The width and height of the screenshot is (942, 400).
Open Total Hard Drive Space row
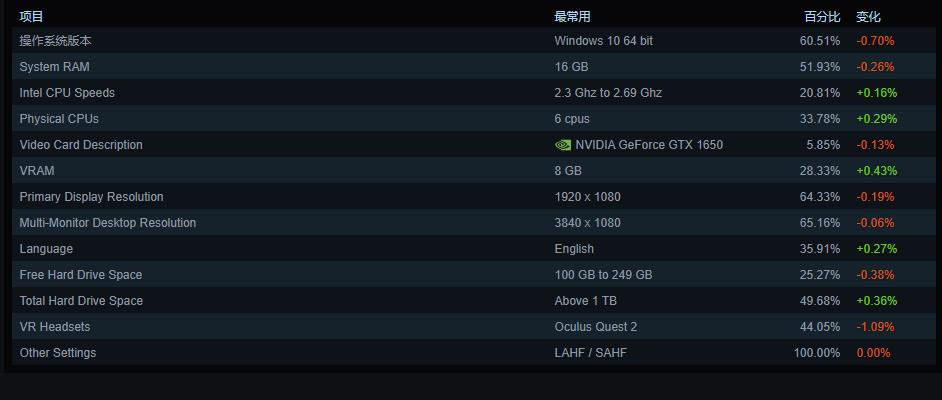click(x=81, y=301)
